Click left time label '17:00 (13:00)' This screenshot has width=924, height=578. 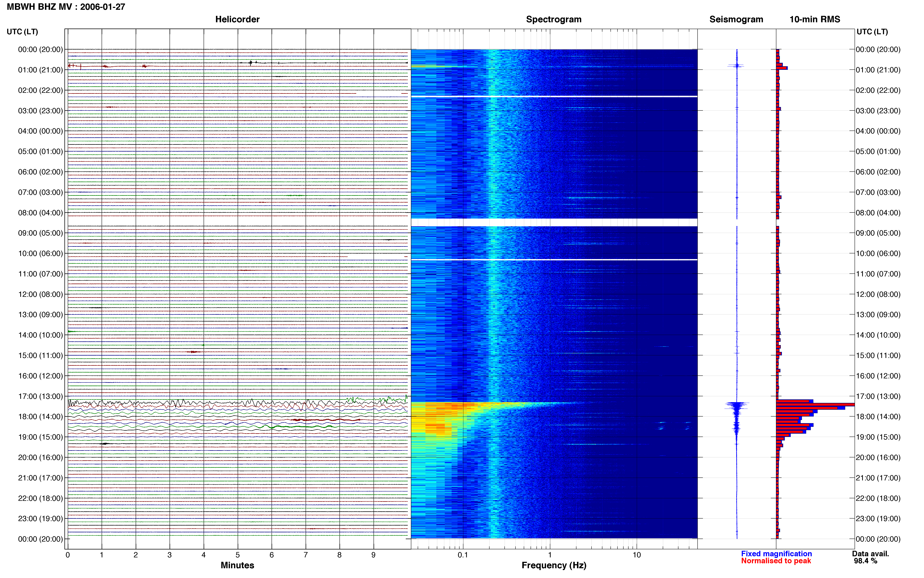pos(41,396)
